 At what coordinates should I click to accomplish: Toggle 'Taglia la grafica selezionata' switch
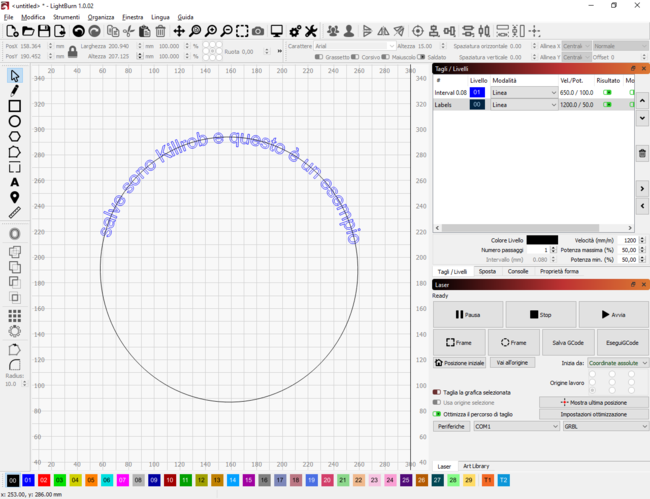(x=437, y=392)
